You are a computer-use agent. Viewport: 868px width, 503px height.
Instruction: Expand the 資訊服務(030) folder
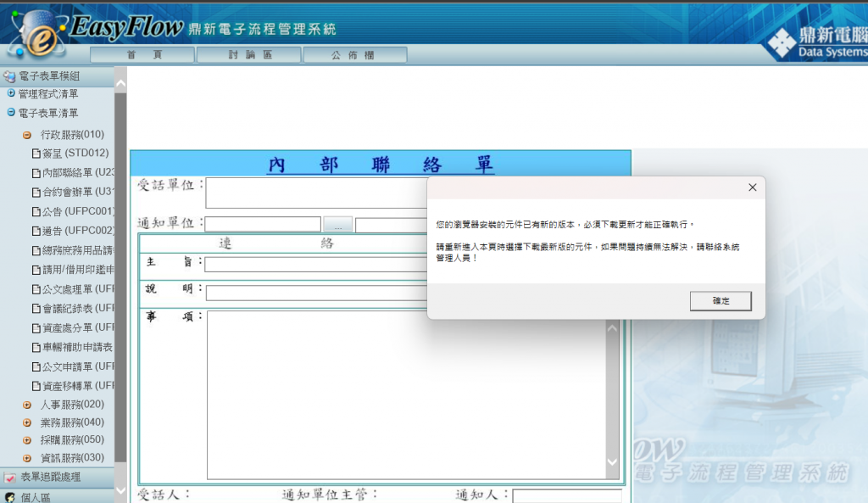[26, 458]
